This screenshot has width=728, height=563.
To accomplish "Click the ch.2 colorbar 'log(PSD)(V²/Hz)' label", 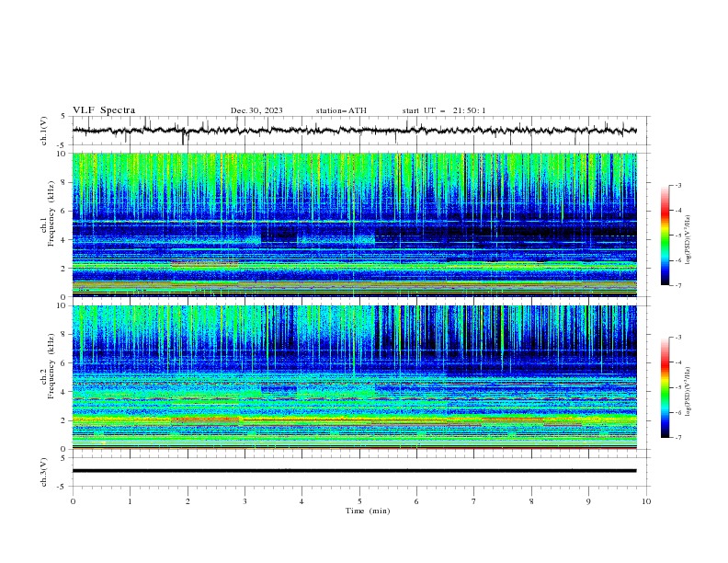I will pyautogui.click(x=688, y=391).
